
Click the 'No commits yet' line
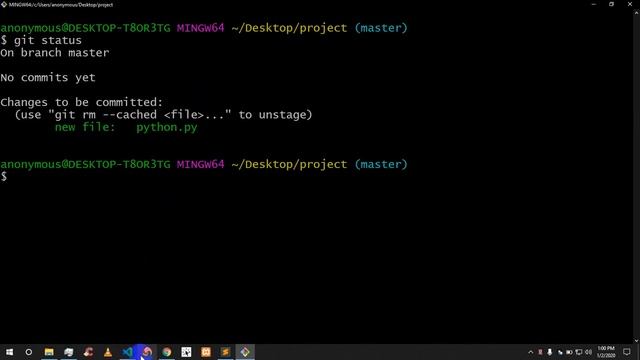click(x=48, y=78)
